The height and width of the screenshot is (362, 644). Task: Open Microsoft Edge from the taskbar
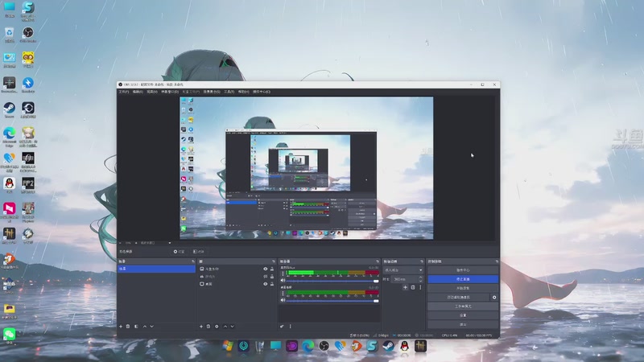pos(308,346)
